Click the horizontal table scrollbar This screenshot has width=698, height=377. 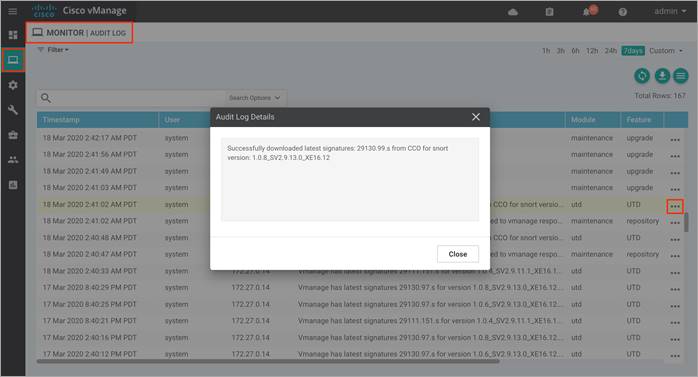tap(268, 361)
